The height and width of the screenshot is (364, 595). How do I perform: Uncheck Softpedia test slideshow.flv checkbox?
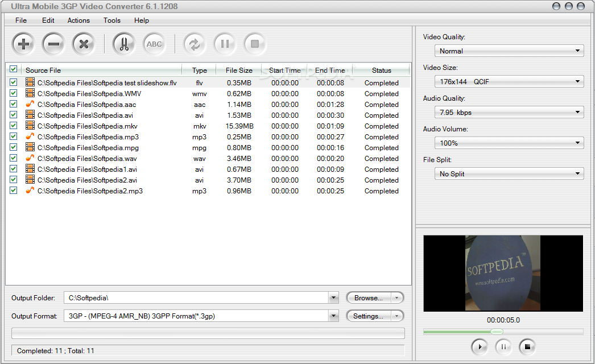13,82
